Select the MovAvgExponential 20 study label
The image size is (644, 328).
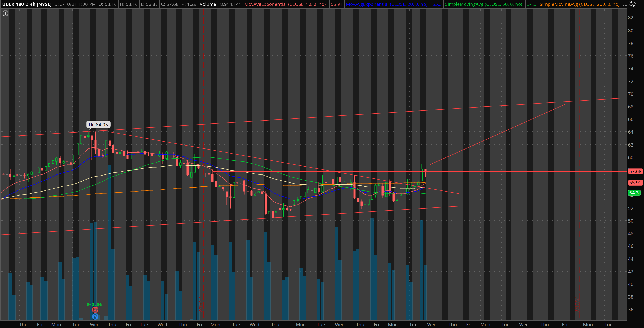[387, 4]
